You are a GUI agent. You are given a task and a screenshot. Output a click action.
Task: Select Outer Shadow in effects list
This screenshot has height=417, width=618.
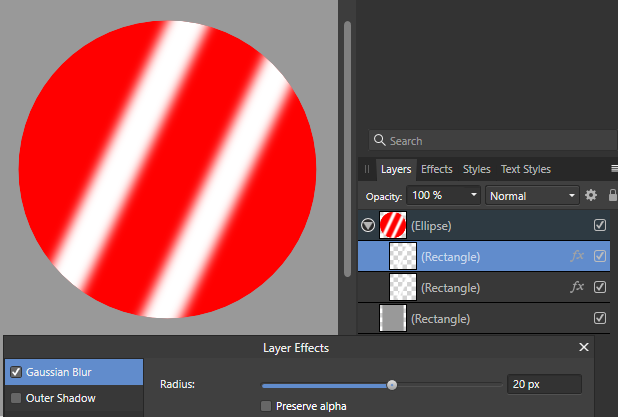click(74, 398)
